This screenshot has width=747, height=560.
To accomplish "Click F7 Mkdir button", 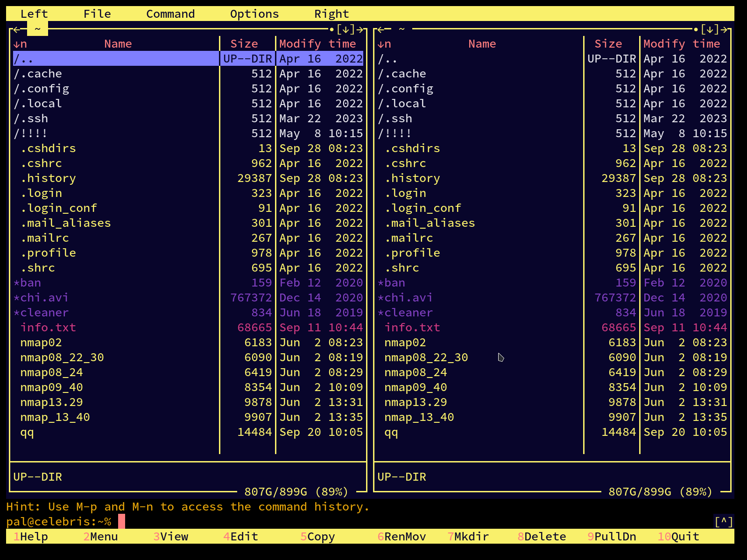I will tap(468, 537).
